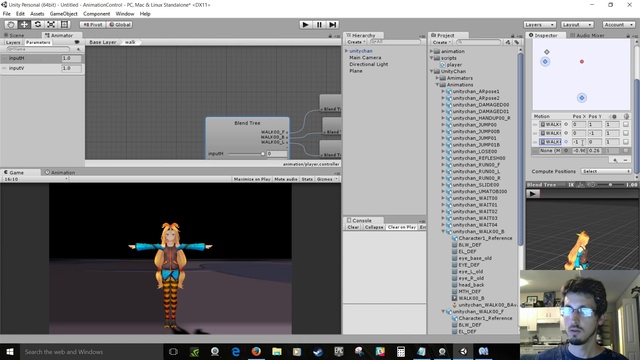This screenshot has width=640, height=360.
Task: Click the Blend Tree preview speed slider
Action: pos(610,185)
